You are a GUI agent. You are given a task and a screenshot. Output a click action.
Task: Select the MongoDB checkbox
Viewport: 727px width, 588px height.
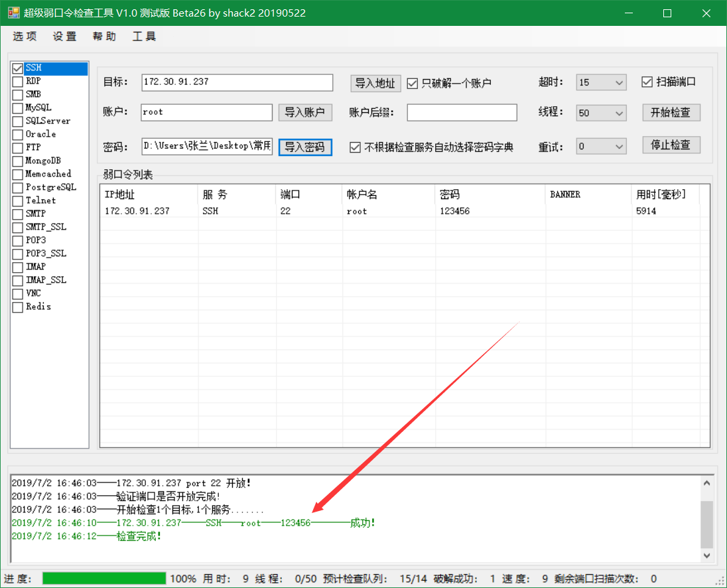click(18, 161)
